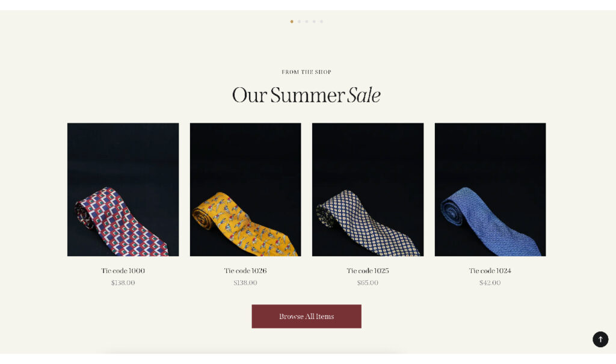Open the Tie code 1026 link
The height and width of the screenshot is (364, 616).
click(245, 271)
